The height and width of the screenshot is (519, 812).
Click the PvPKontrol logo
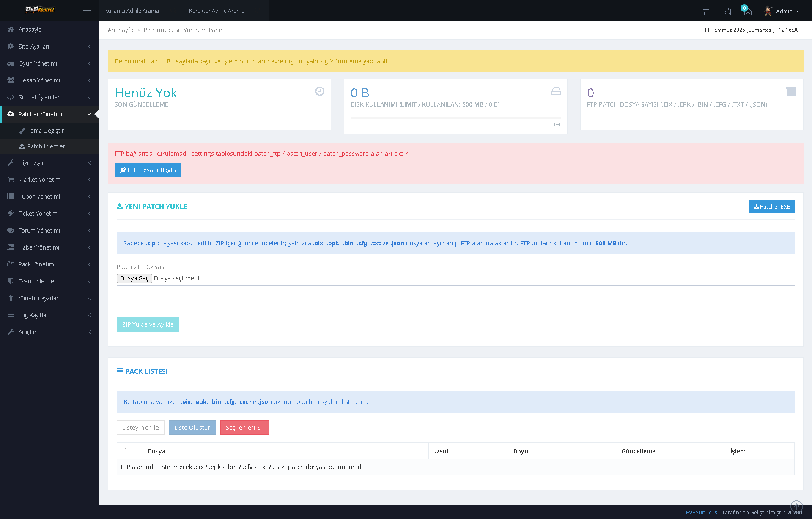click(x=40, y=10)
